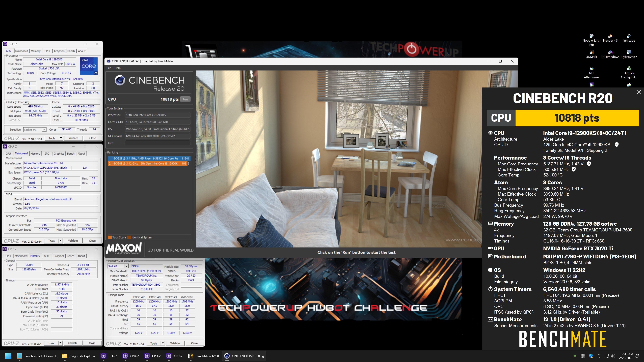Click the BenchMate yellow '10818 pts' score

[577, 118]
